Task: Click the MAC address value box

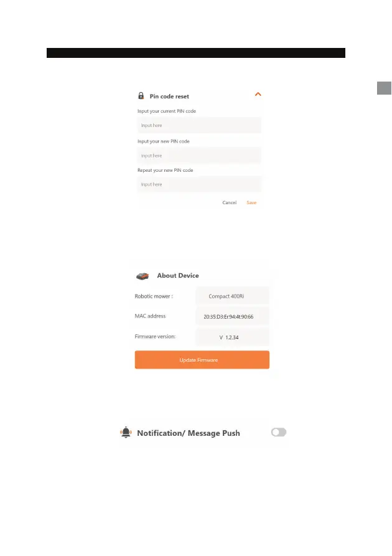Action: pyautogui.click(x=232, y=316)
